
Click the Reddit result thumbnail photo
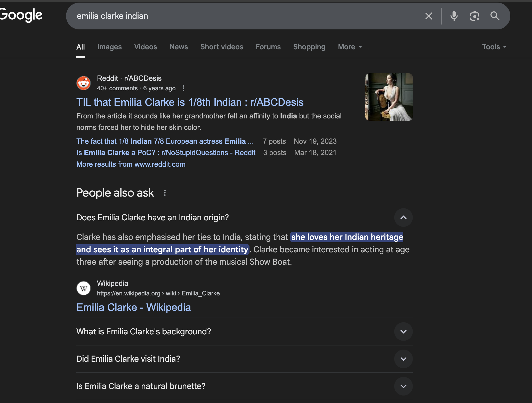click(x=389, y=97)
